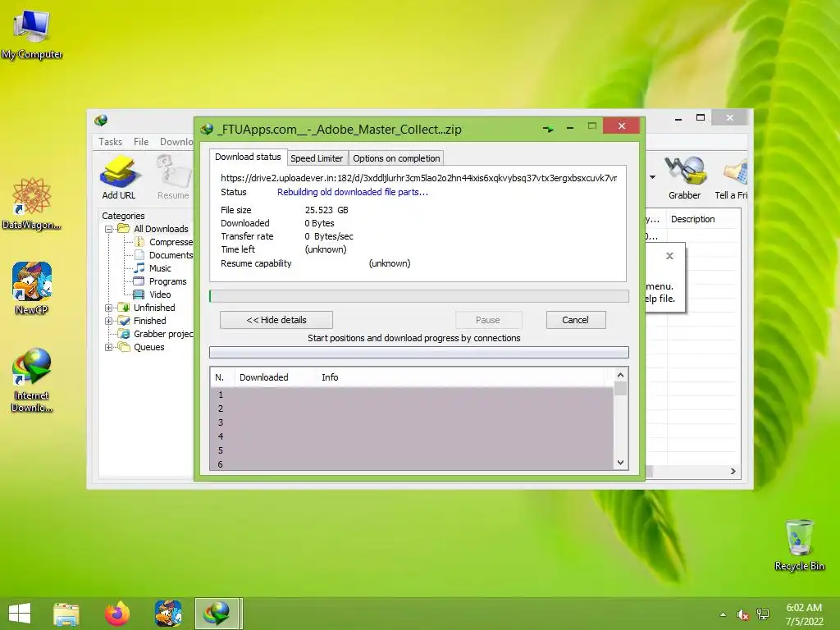Expand the Finished tree node

coord(109,321)
